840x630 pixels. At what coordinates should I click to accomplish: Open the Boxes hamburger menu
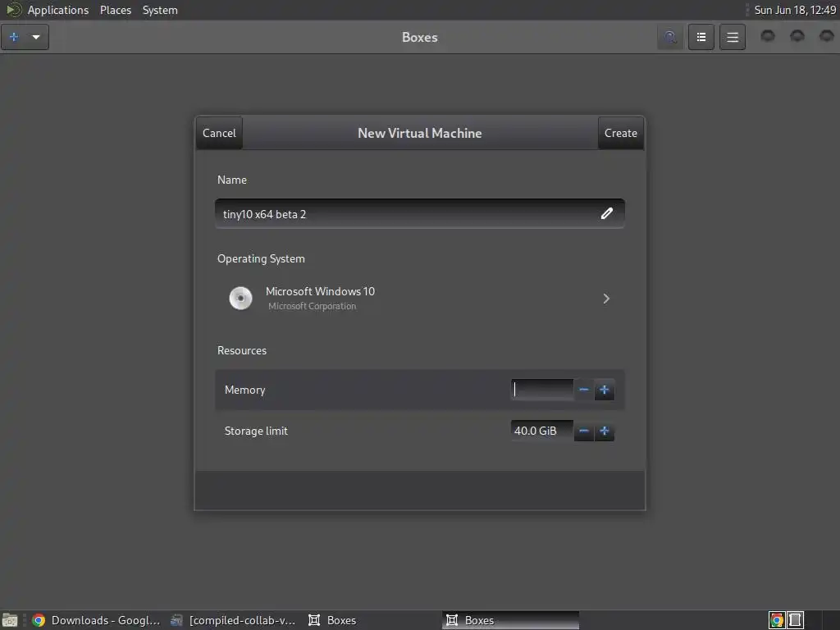733,37
